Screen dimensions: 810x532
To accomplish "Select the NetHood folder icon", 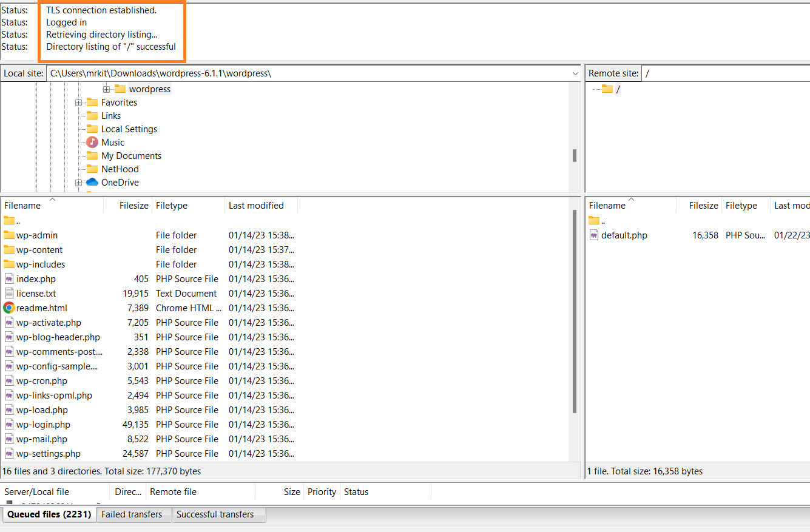I will [92, 169].
